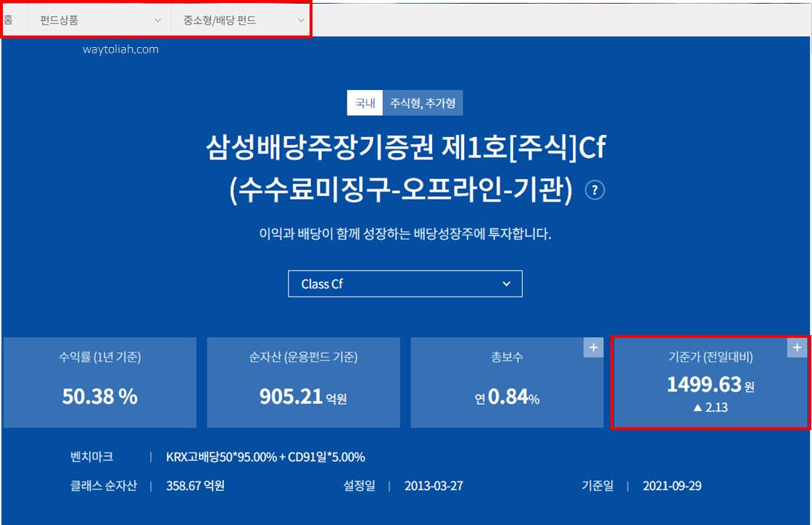The image size is (812, 525).
Task: Click the 358.67 억원 class net assets
Action: click(195, 486)
